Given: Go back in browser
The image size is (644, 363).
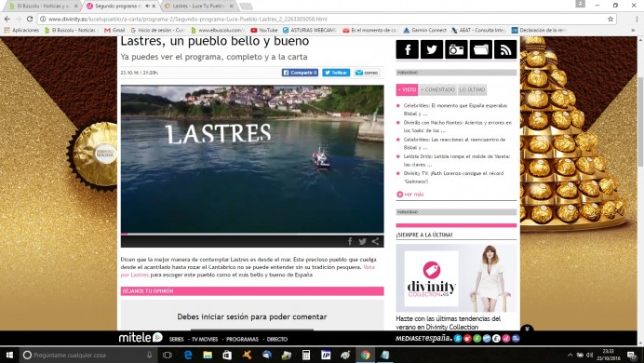Looking at the screenshot, I should tap(7, 19).
